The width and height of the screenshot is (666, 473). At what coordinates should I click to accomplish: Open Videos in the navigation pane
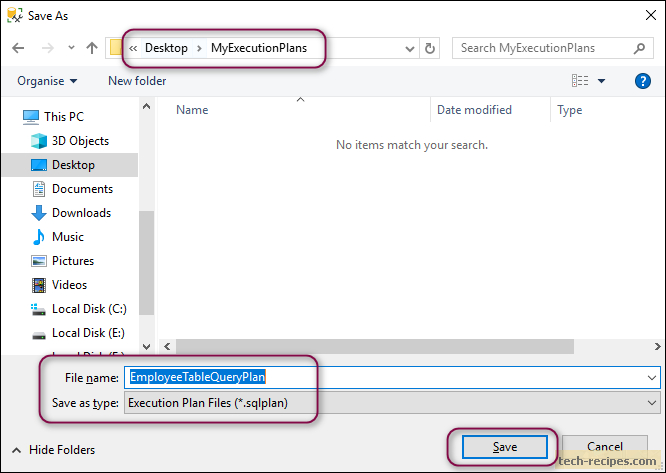click(69, 285)
